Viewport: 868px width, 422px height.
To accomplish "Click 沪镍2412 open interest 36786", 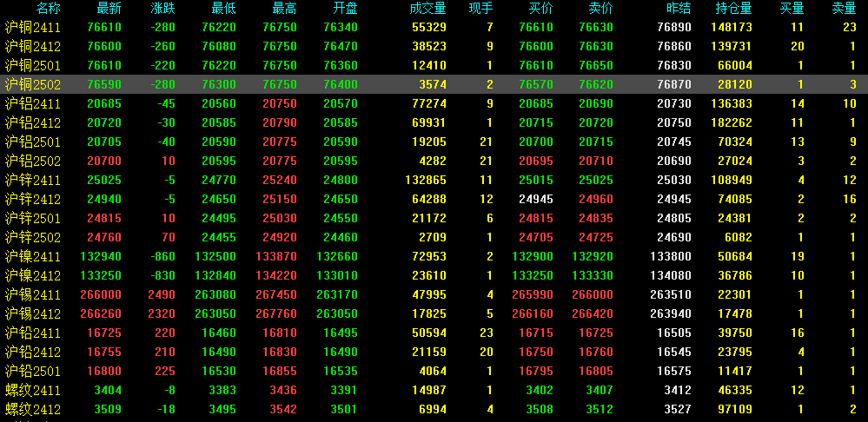I will (x=736, y=275).
